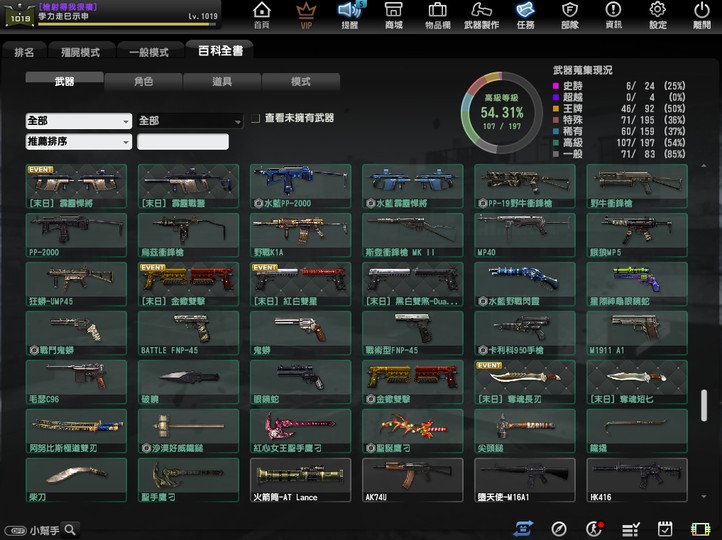Select the 角色 category button
The image size is (722, 540).
coord(143,81)
